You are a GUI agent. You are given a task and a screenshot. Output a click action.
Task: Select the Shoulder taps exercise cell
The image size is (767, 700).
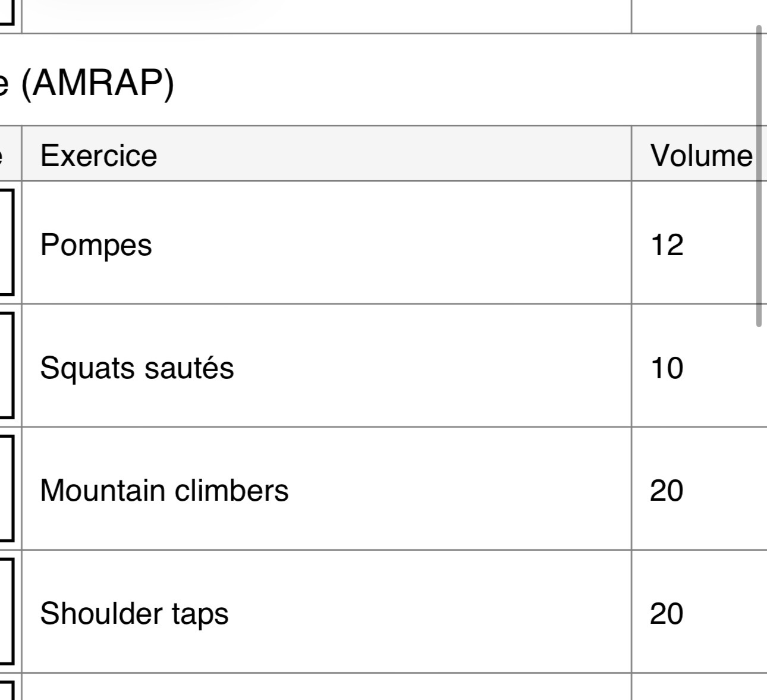(134, 613)
